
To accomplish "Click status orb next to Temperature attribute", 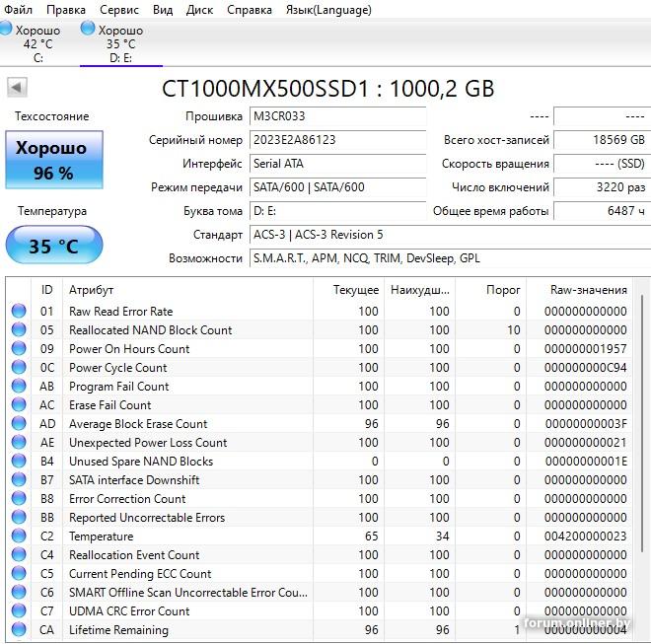I will click(19, 537).
